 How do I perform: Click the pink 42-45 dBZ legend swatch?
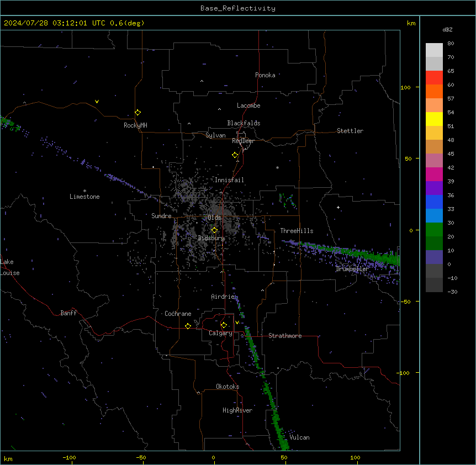(434, 161)
